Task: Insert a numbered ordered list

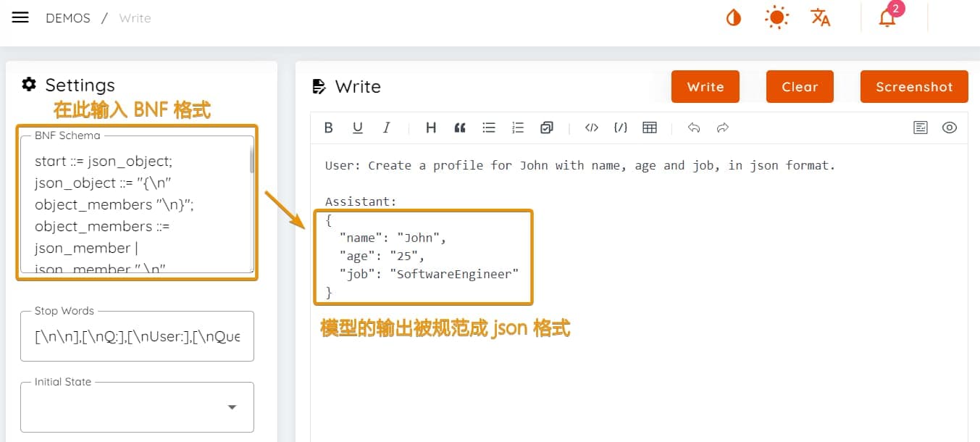Action: coord(517,128)
